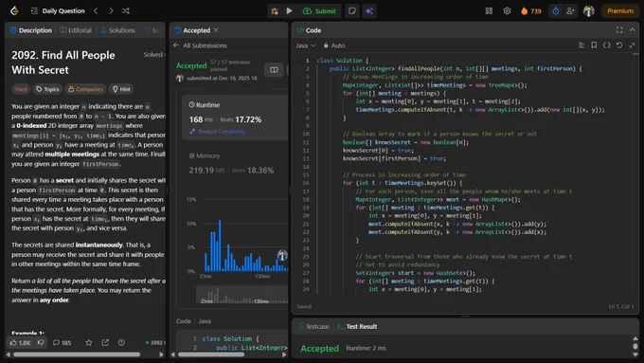The height and width of the screenshot is (363, 644).
Task: Click Analyze Complexity link
Action: pos(217,131)
